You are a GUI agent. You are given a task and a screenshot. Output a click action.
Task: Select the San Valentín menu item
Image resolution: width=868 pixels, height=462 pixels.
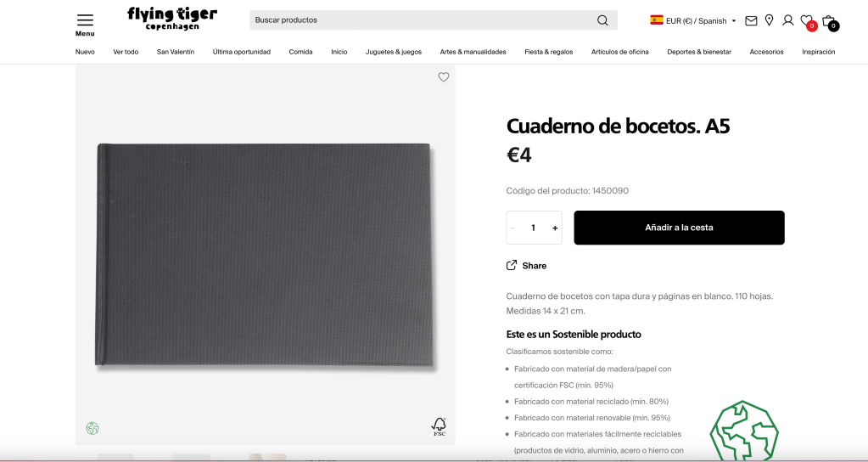click(x=176, y=52)
